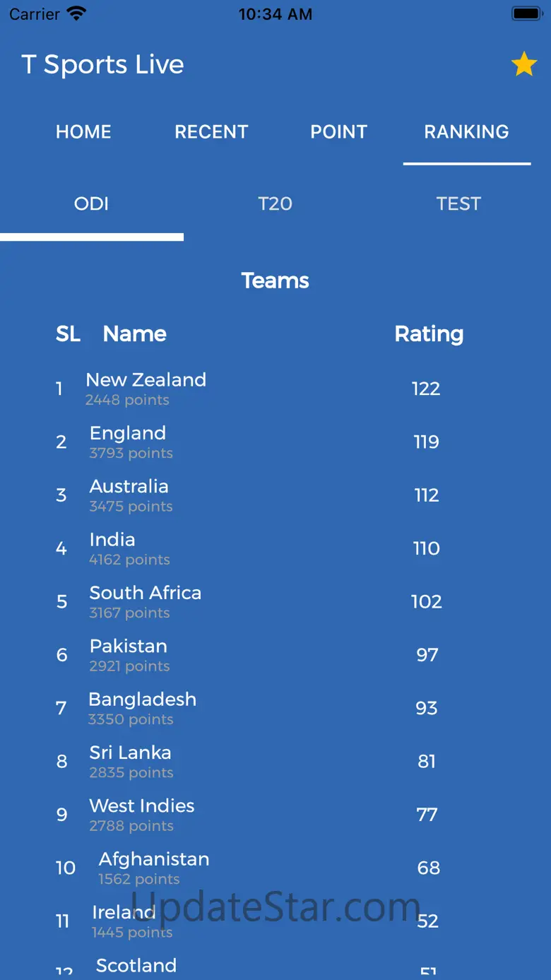Select the RANKING tab

tap(466, 131)
